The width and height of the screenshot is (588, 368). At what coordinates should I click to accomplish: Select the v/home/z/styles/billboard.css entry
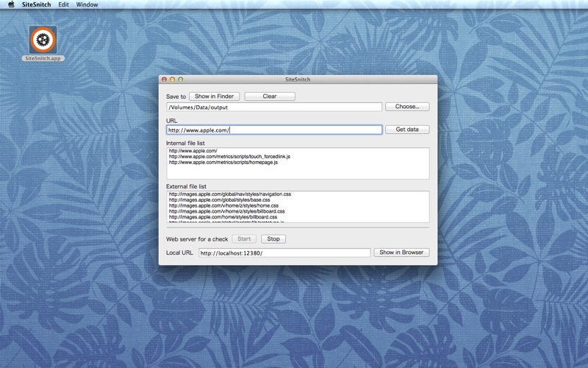click(x=226, y=211)
